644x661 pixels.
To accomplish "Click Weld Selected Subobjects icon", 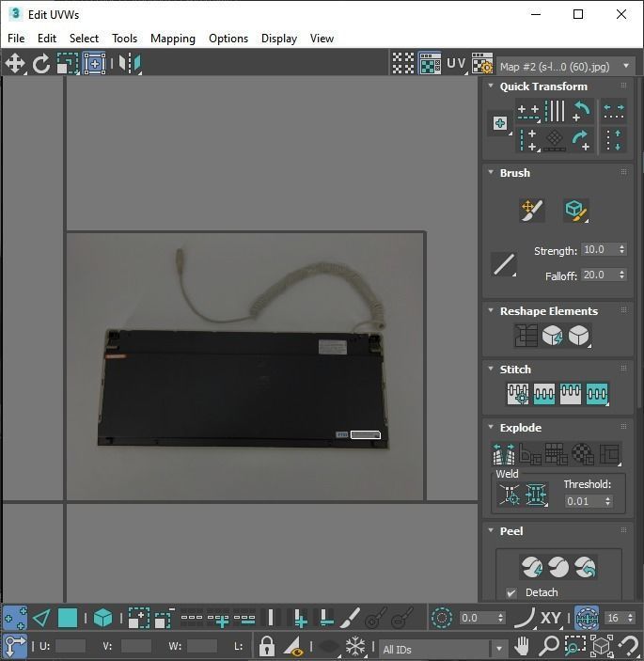I will click(x=536, y=495).
